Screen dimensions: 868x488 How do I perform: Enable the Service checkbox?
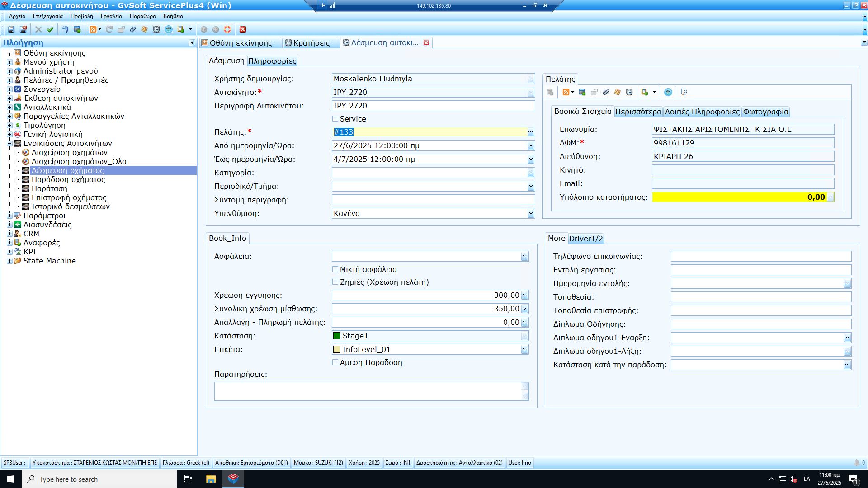point(335,119)
